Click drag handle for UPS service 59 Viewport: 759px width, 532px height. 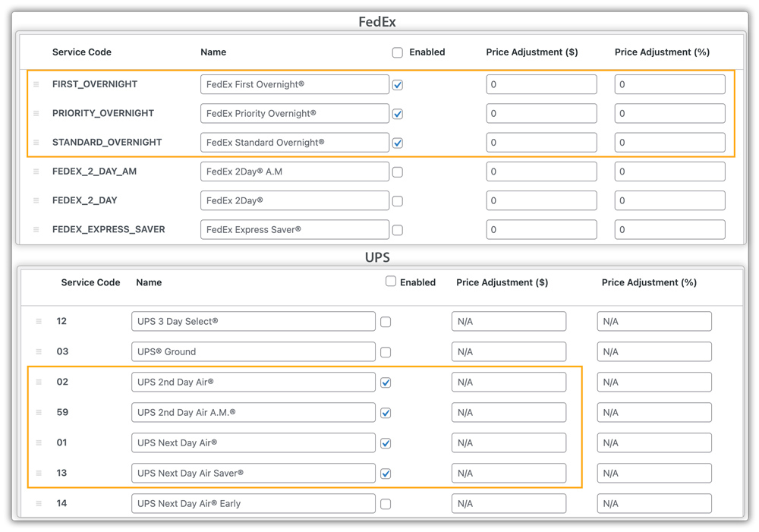[x=39, y=412]
